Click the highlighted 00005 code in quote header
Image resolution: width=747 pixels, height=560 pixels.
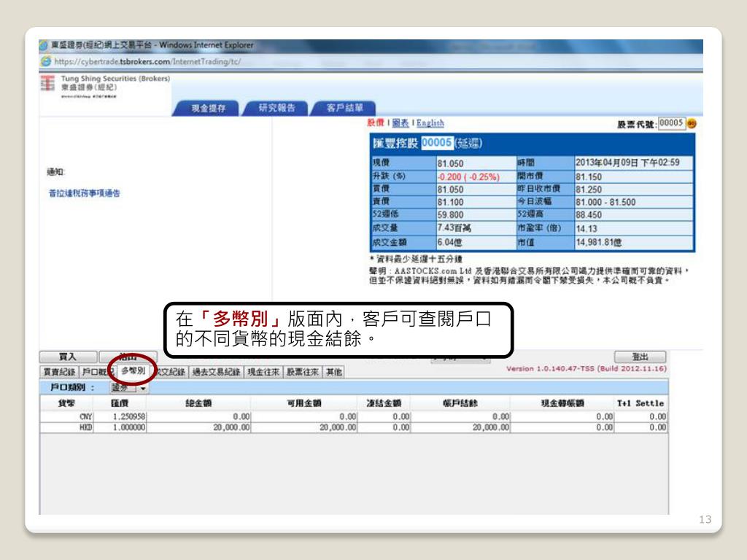(x=436, y=143)
